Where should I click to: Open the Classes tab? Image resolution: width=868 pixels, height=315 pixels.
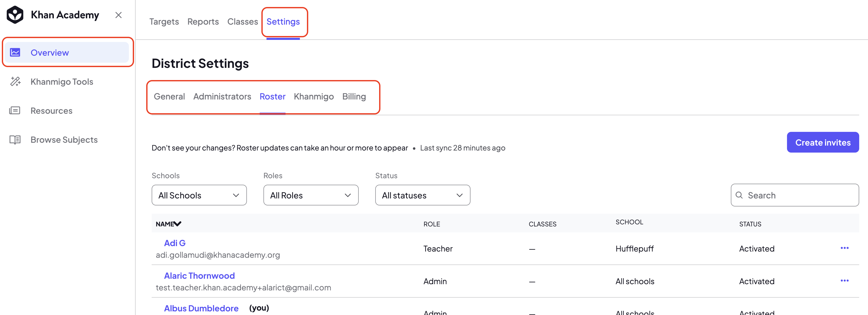242,22
